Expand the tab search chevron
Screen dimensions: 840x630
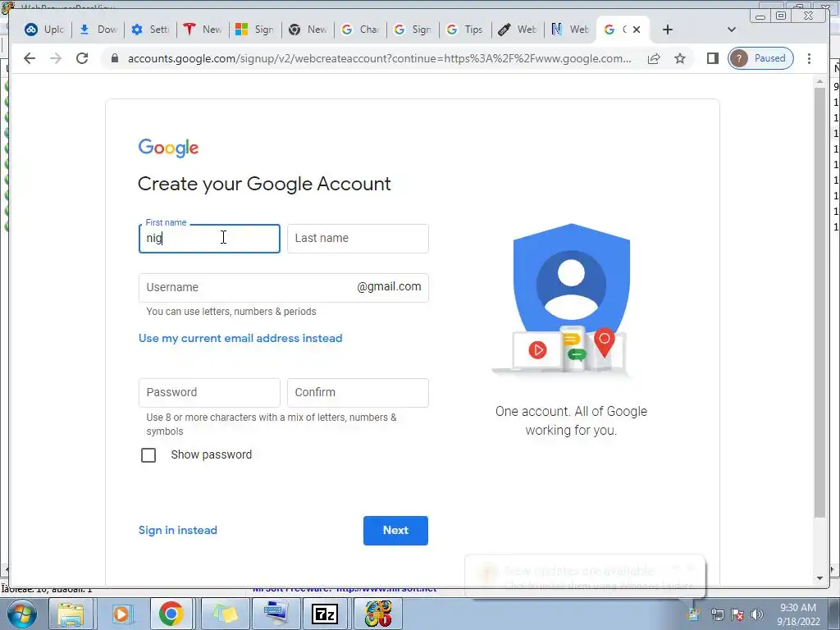pos(731,30)
